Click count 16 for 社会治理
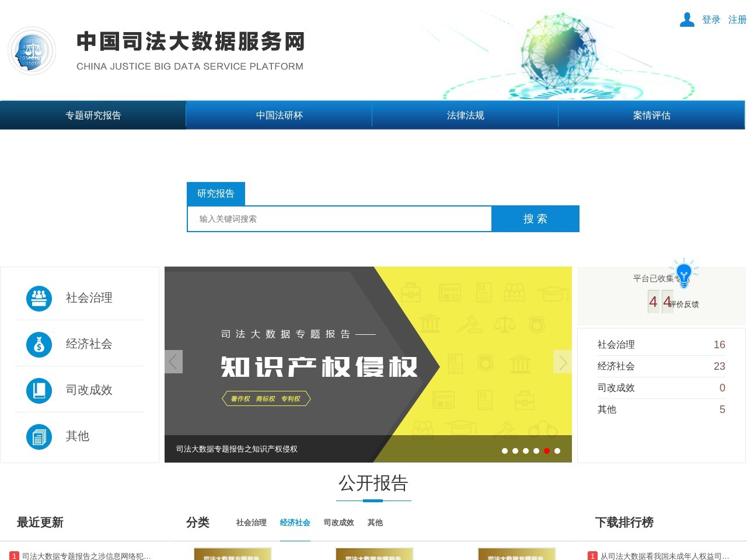The image size is (747, 560). [x=720, y=345]
